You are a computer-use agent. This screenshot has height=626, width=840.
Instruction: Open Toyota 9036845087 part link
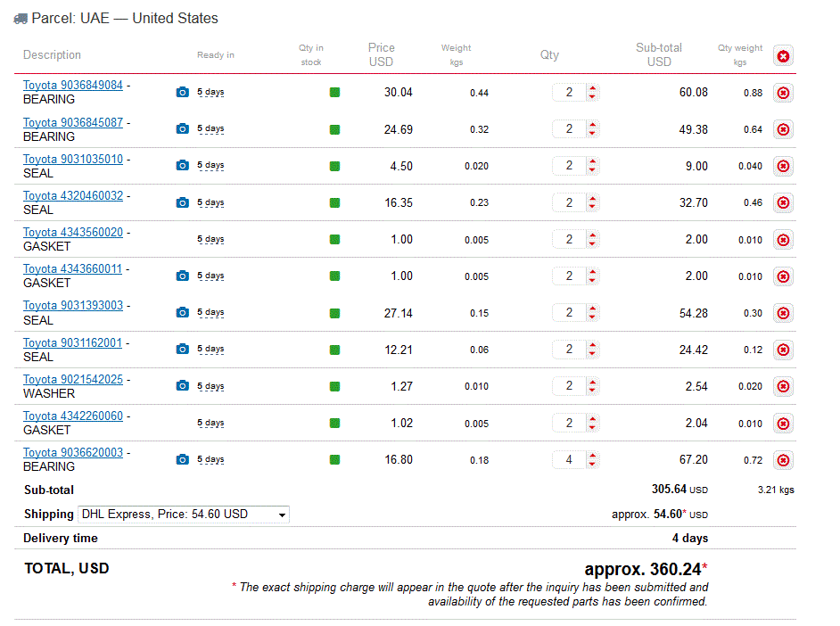pyautogui.click(x=73, y=123)
